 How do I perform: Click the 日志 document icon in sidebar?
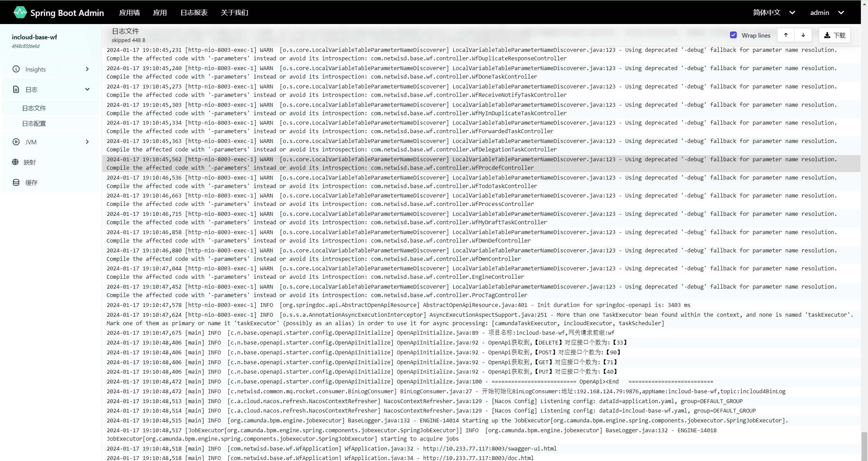click(x=16, y=89)
